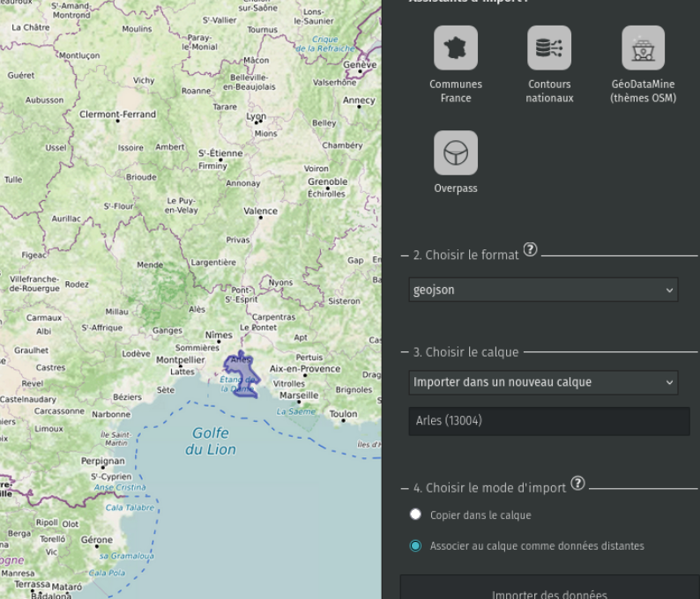Click Montpellier on the map
This screenshot has height=599, width=700.
click(180, 360)
